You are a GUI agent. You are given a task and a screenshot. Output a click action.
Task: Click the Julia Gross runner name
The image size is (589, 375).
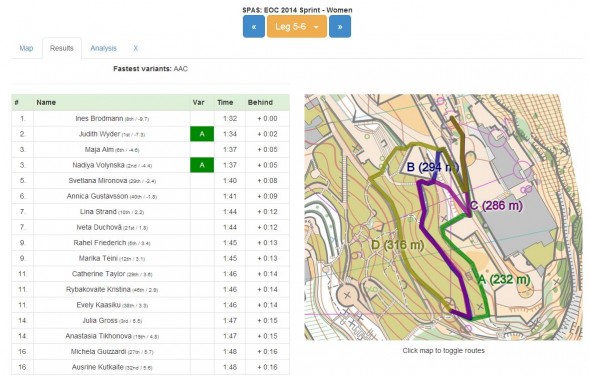[100, 321]
